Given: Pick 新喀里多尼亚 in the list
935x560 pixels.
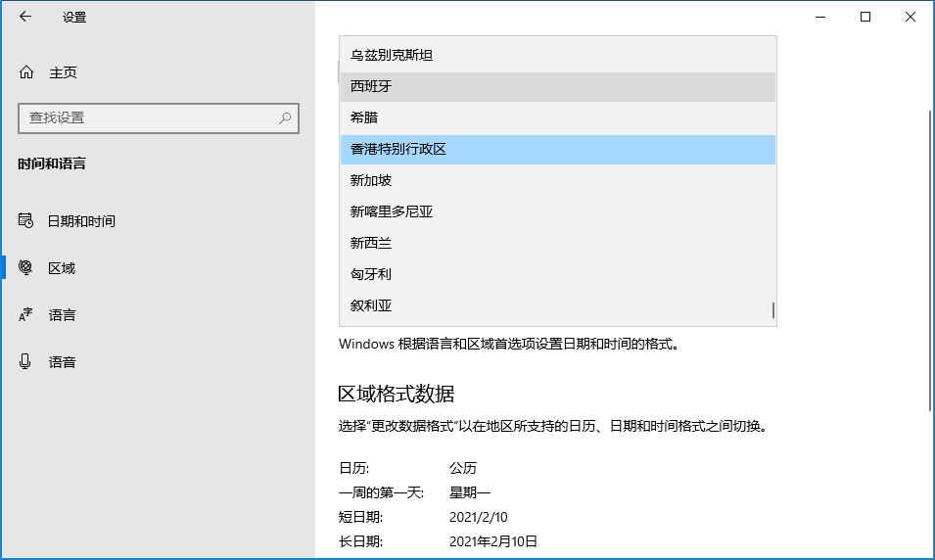Looking at the screenshot, I should pyautogui.click(x=557, y=211).
